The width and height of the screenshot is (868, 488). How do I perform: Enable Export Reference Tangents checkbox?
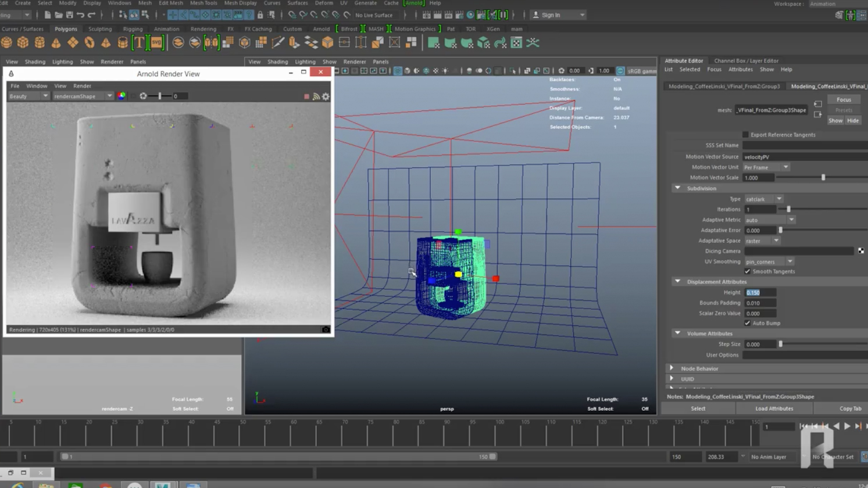click(745, 135)
